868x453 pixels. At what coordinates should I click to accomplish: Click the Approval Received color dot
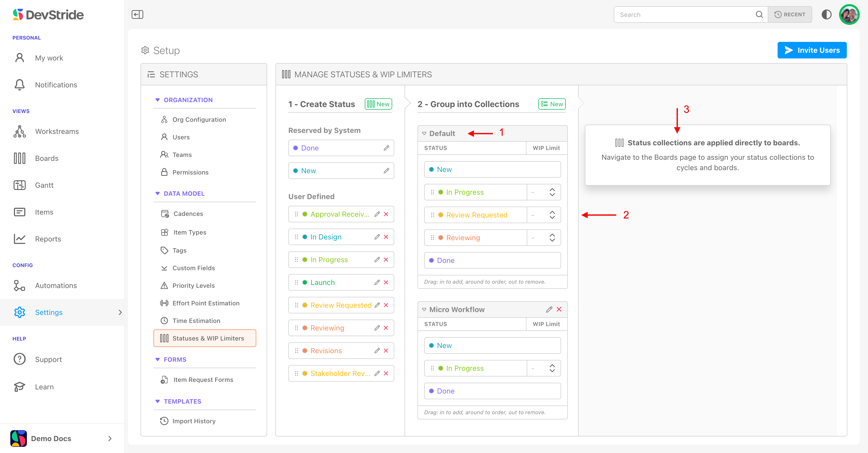point(305,214)
